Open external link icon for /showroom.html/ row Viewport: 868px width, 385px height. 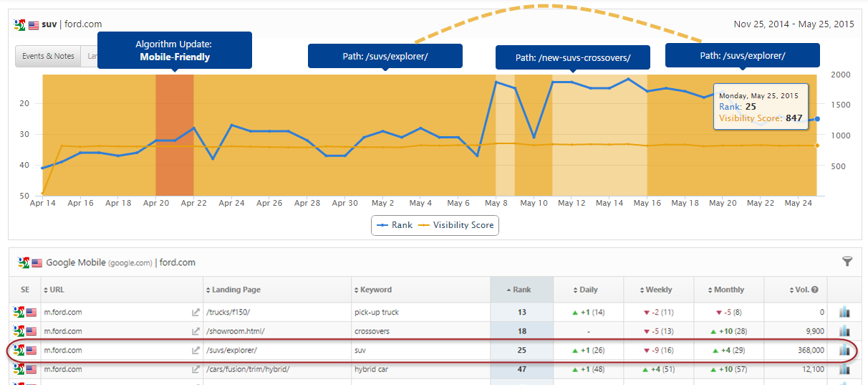195,331
